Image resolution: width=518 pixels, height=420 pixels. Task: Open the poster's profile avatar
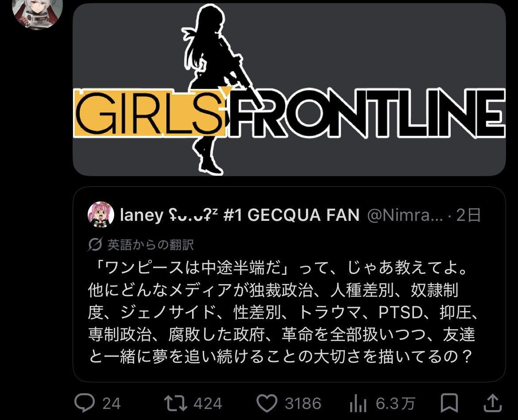point(37,12)
